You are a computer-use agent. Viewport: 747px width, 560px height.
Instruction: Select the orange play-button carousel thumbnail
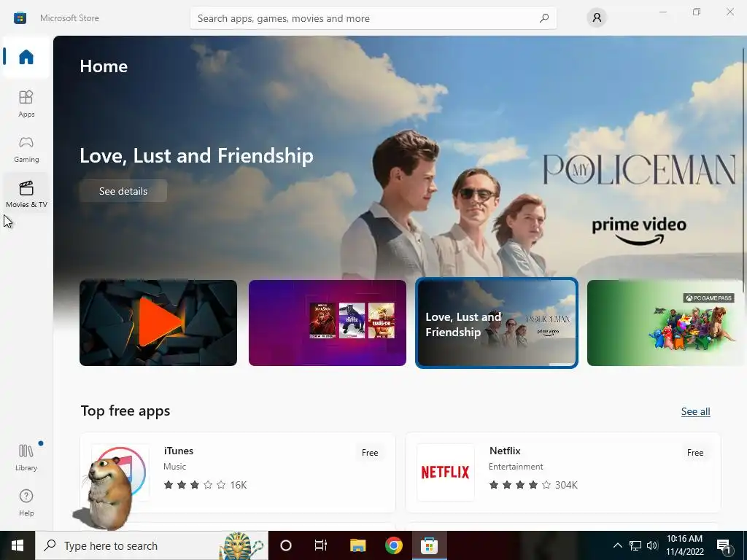158,323
